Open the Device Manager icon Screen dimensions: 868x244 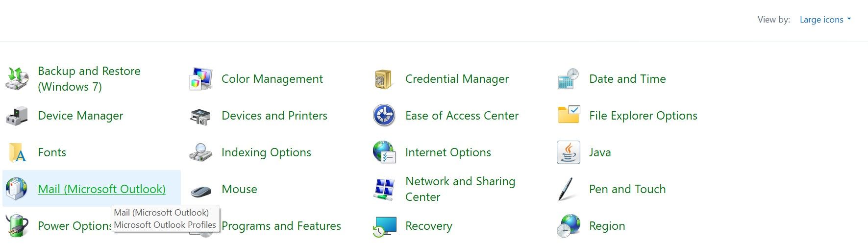[x=17, y=116]
